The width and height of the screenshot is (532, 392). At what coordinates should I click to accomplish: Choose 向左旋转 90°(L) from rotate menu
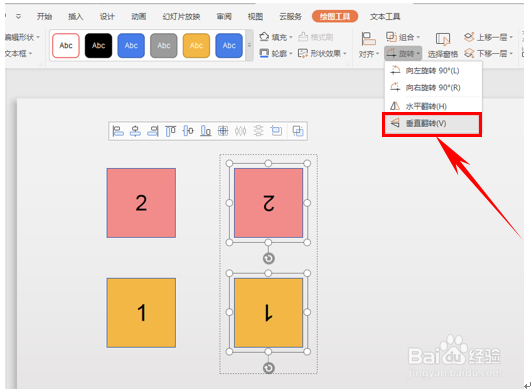click(x=433, y=71)
